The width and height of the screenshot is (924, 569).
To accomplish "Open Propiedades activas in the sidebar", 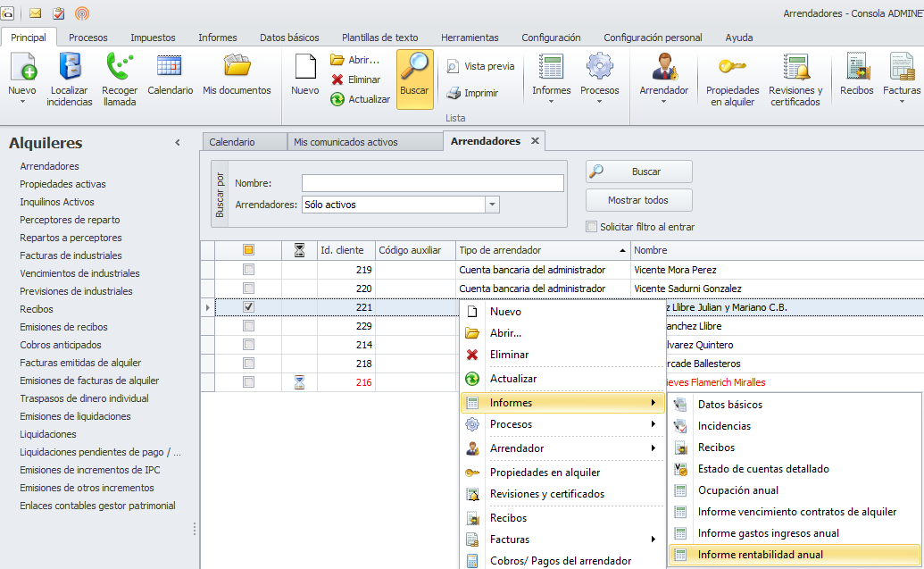I will (x=62, y=184).
